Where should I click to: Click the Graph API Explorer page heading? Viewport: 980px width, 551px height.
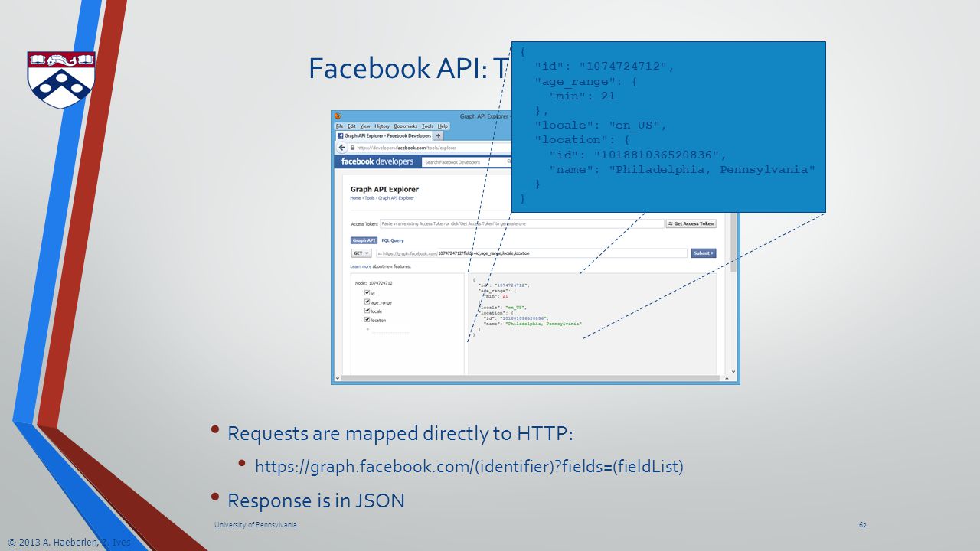tap(384, 189)
